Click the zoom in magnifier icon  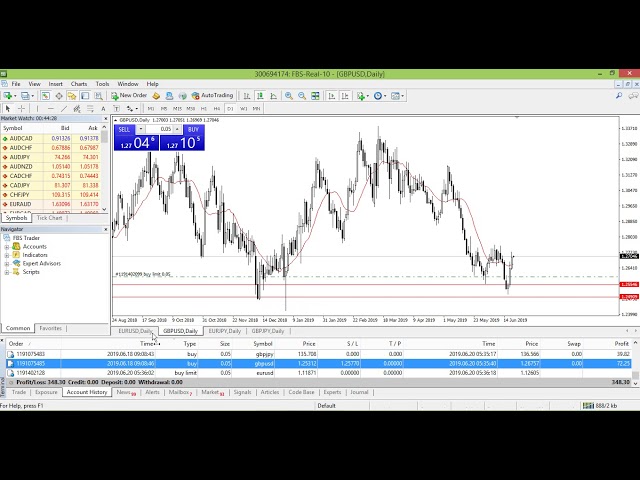(288, 96)
